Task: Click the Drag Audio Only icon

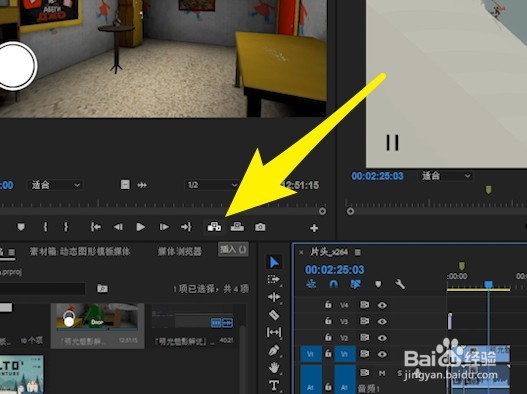Action: point(142,185)
